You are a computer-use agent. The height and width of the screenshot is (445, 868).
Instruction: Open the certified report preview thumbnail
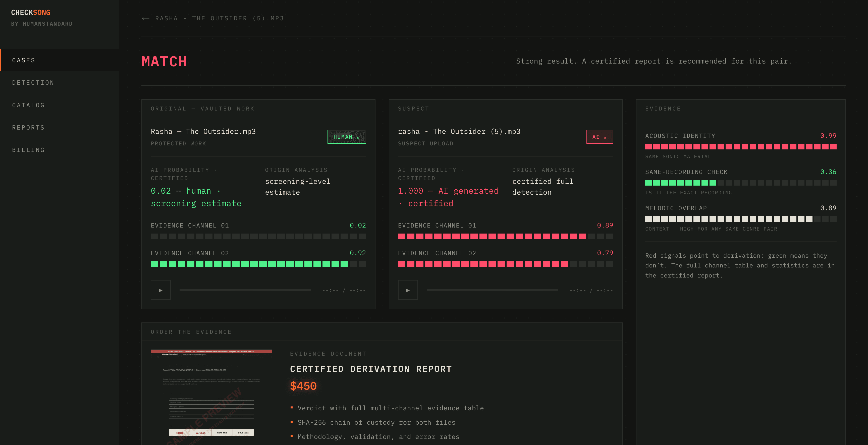tap(211, 397)
